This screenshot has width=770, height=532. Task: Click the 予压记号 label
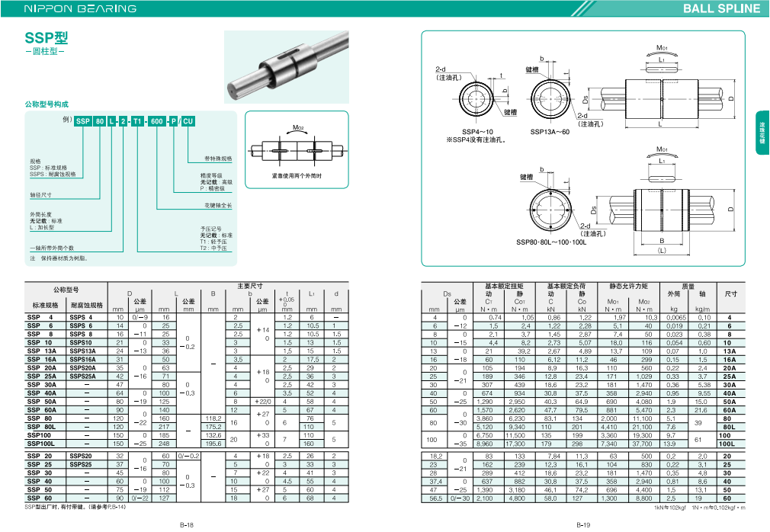coord(211,229)
